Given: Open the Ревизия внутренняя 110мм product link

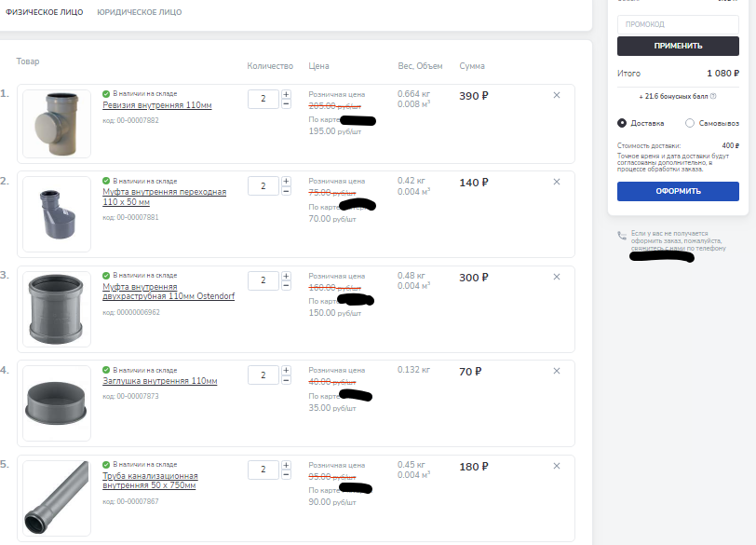Looking at the screenshot, I should point(156,105).
